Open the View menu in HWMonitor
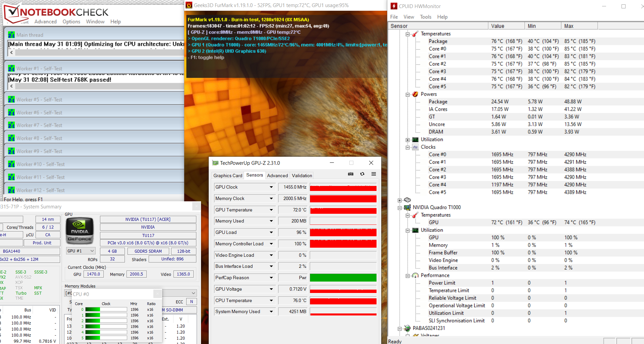This screenshot has height=344, width=644. (409, 17)
